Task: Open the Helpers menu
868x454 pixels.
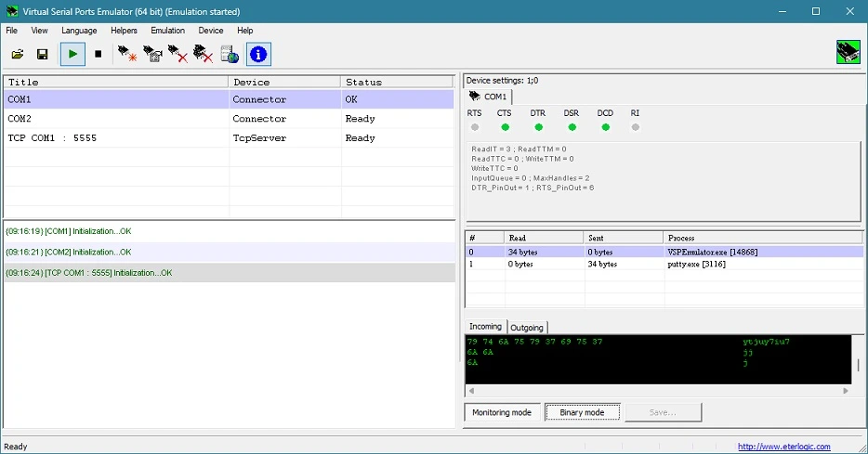Action: [124, 31]
